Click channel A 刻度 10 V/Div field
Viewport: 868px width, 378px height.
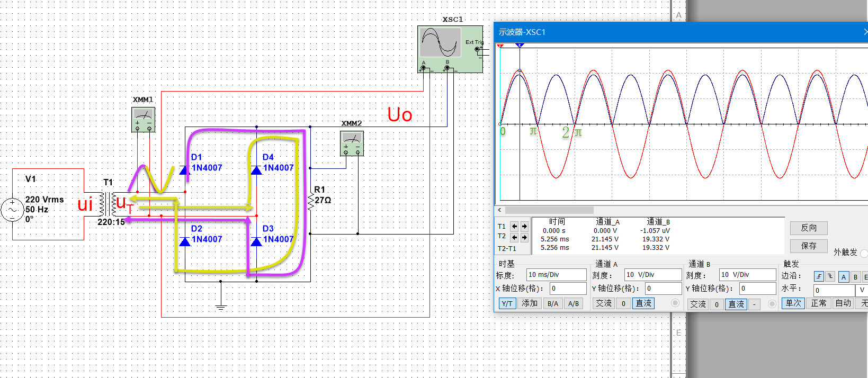click(x=653, y=275)
